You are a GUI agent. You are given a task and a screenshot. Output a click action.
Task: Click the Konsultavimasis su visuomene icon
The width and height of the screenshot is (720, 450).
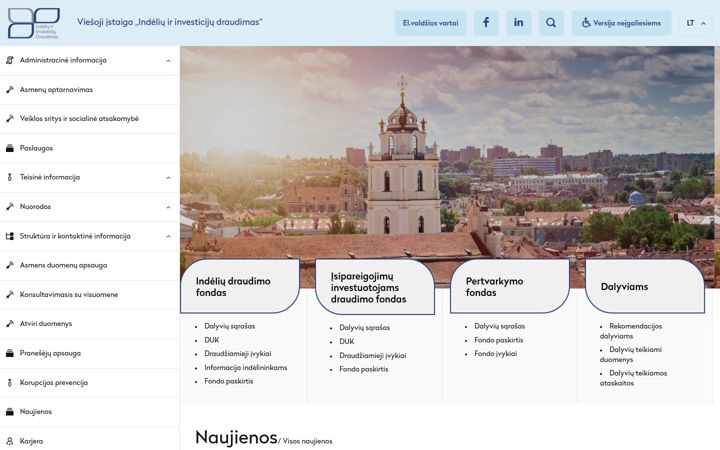(10, 294)
